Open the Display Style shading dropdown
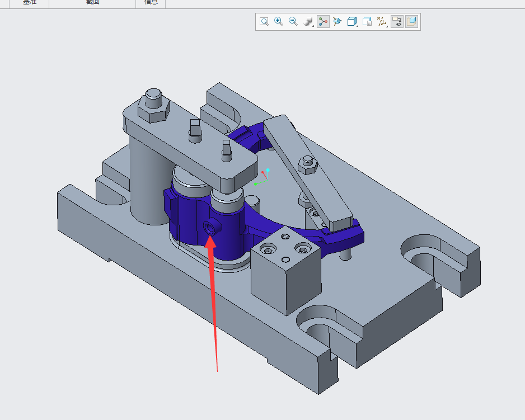525x420 pixels. point(308,22)
